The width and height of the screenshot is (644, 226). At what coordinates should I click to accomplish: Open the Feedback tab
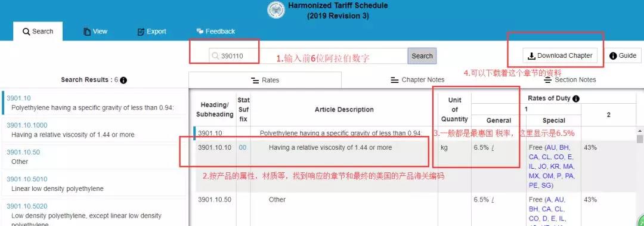pos(216,31)
